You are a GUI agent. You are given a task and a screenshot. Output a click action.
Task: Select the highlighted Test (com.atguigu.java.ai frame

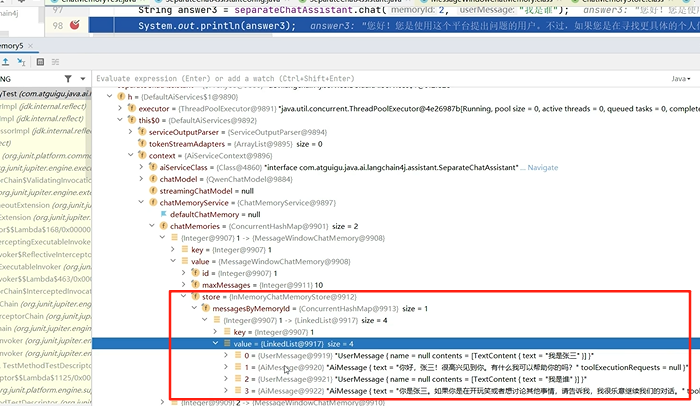pos(46,94)
